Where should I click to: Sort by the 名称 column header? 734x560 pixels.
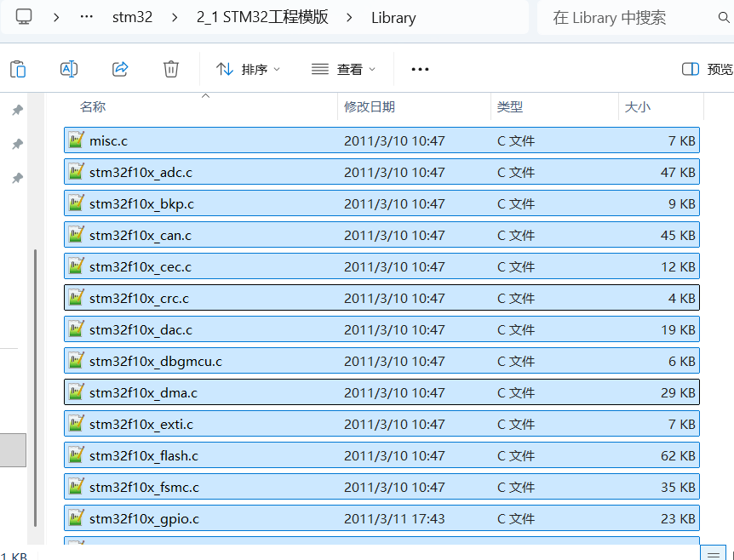(93, 106)
